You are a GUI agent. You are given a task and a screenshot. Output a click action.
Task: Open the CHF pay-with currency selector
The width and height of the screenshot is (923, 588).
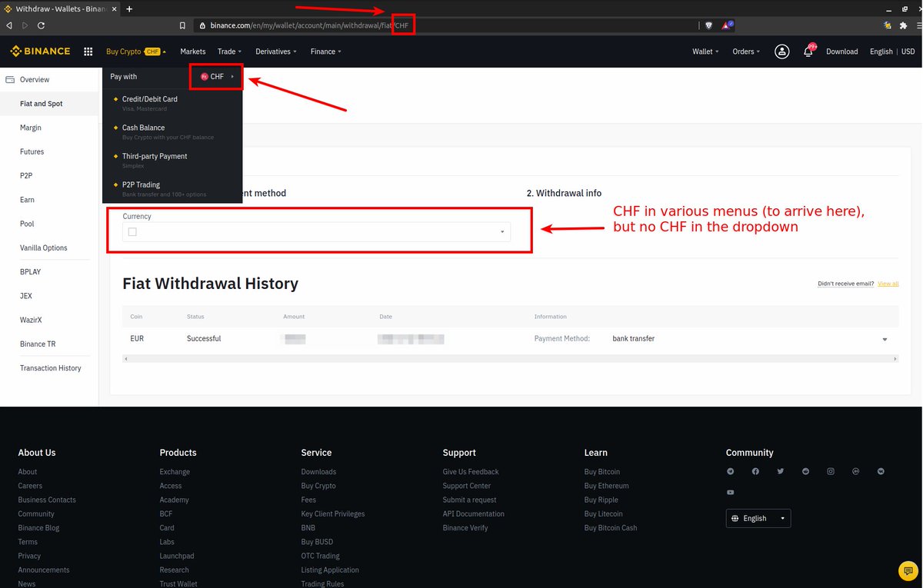click(x=217, y=77)
